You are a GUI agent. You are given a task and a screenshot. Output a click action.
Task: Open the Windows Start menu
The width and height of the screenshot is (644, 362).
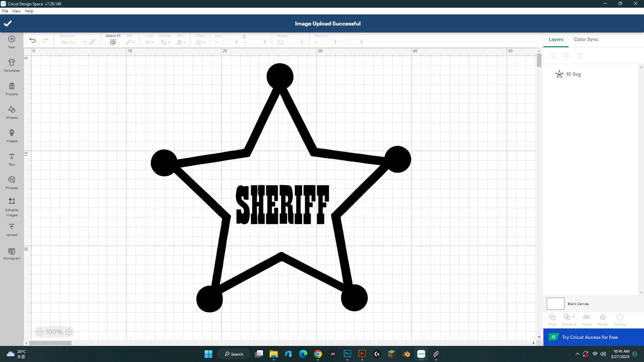pyautogui.click(x=208, y=354)
